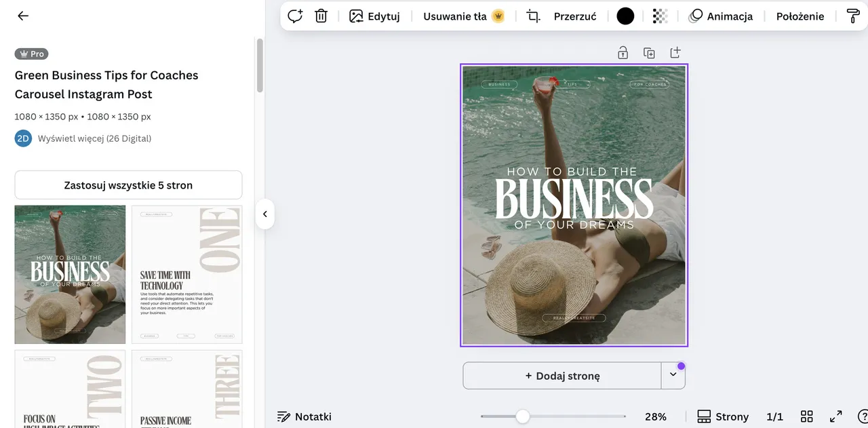Select the crop tool icon
This screenshot has height=428, width=868.
tap(534, 16)
